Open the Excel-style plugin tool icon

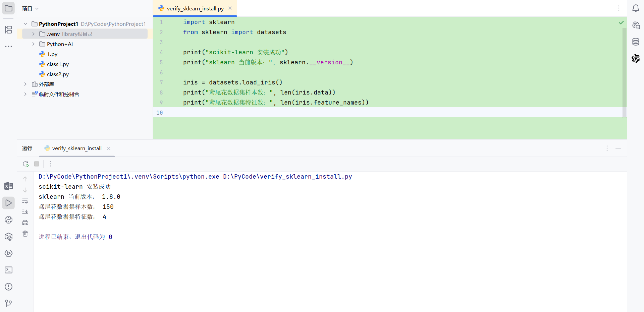8,186
